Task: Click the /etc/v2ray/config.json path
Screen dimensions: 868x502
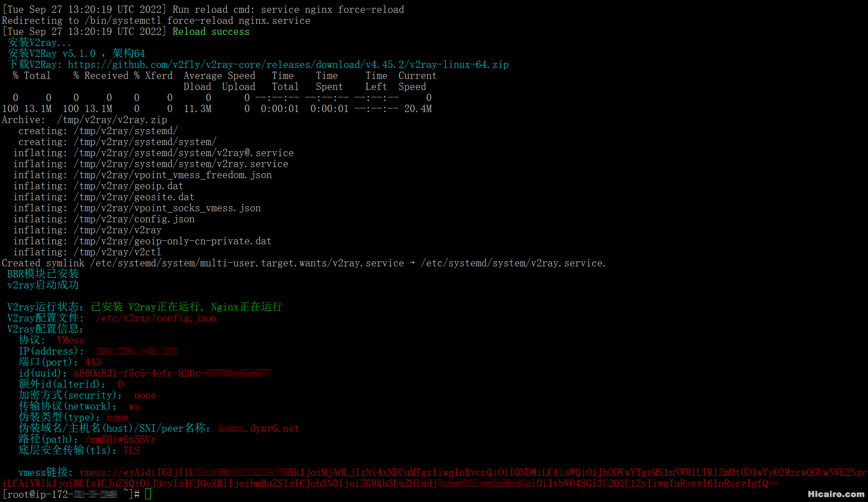Action: (x=156, y=318)
